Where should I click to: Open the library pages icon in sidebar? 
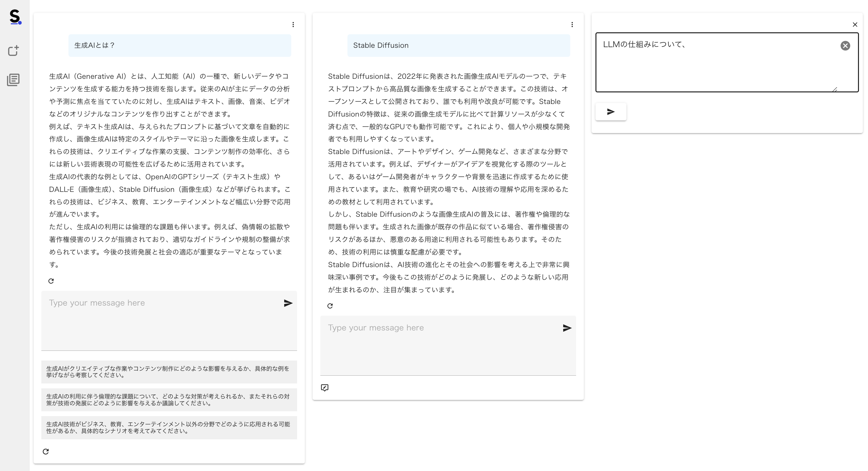(x=14, y=80)
